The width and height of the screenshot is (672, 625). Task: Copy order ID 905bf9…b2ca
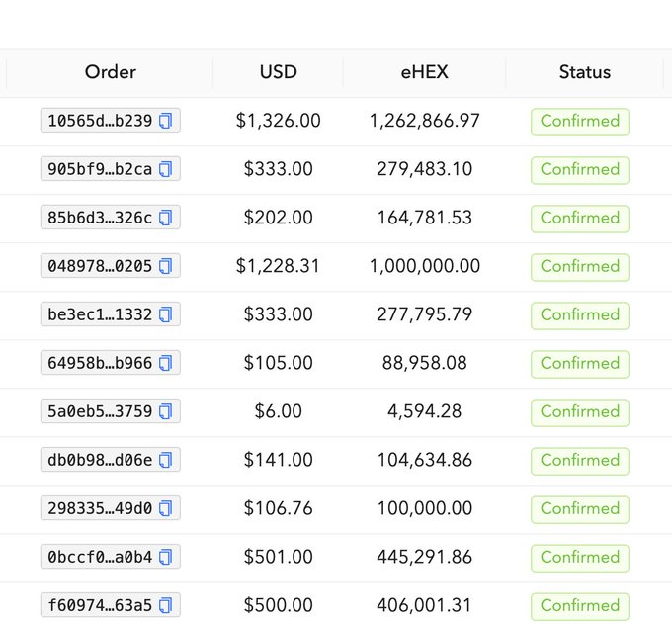[x=165, y=169]
